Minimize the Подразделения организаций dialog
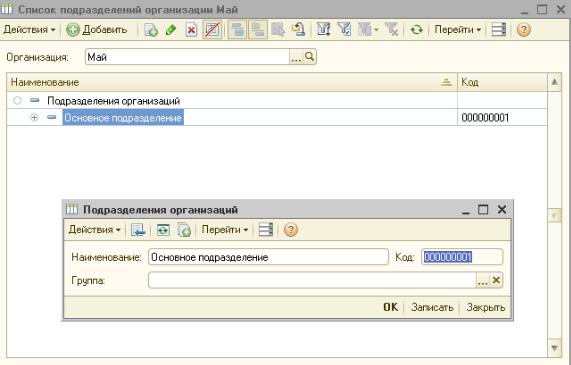 tap(466, 210)
